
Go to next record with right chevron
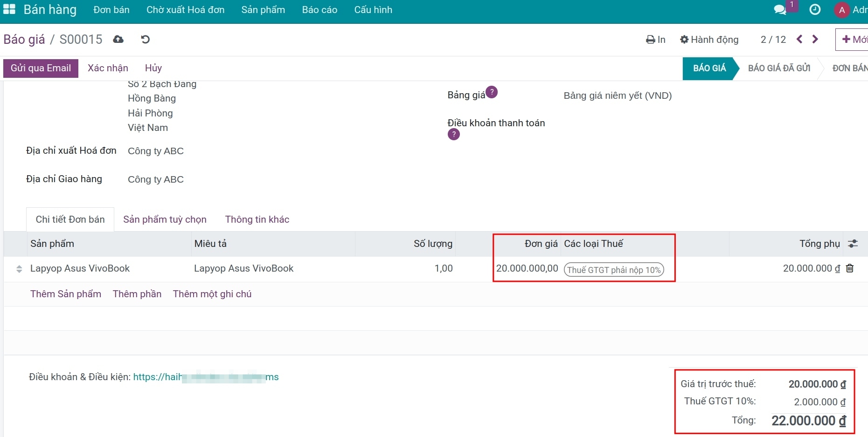point(815,40)
